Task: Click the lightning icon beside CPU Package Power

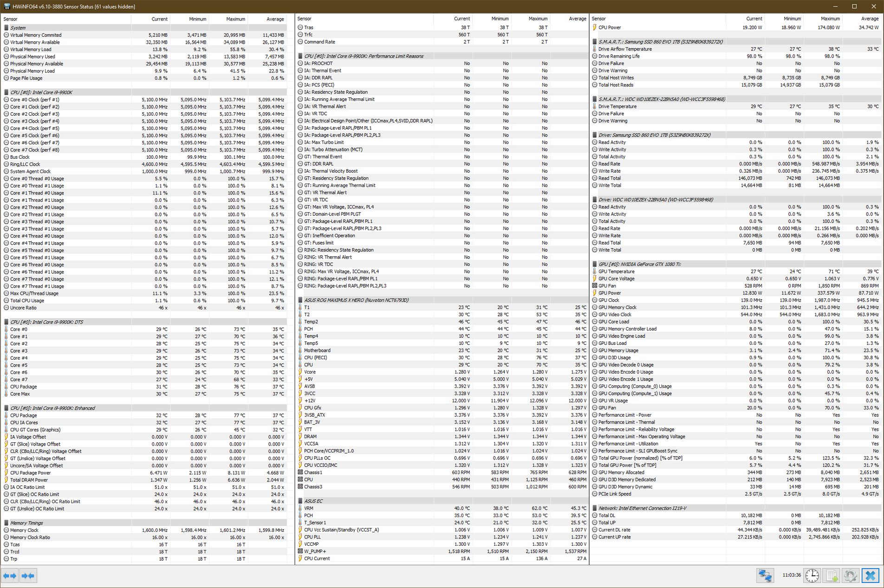Action: pos(6,473)
